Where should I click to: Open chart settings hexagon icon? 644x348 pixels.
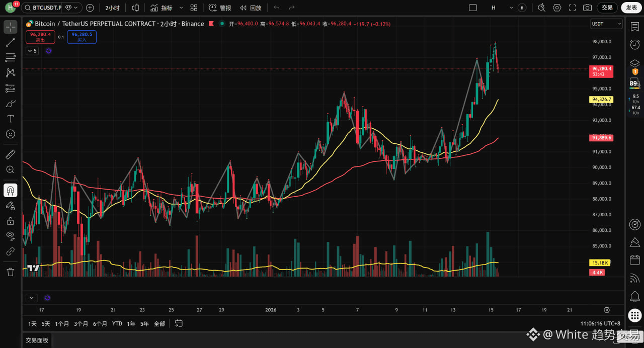pos(557,8)
